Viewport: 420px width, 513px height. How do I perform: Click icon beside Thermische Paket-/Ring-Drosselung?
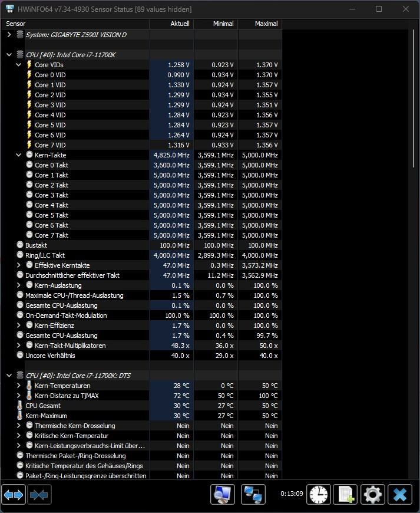tap(20, 455)
